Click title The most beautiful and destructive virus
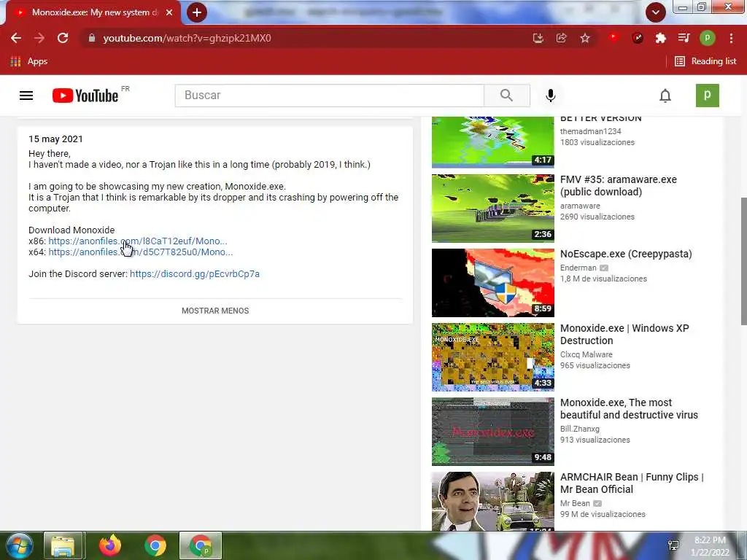 (629, 408)
